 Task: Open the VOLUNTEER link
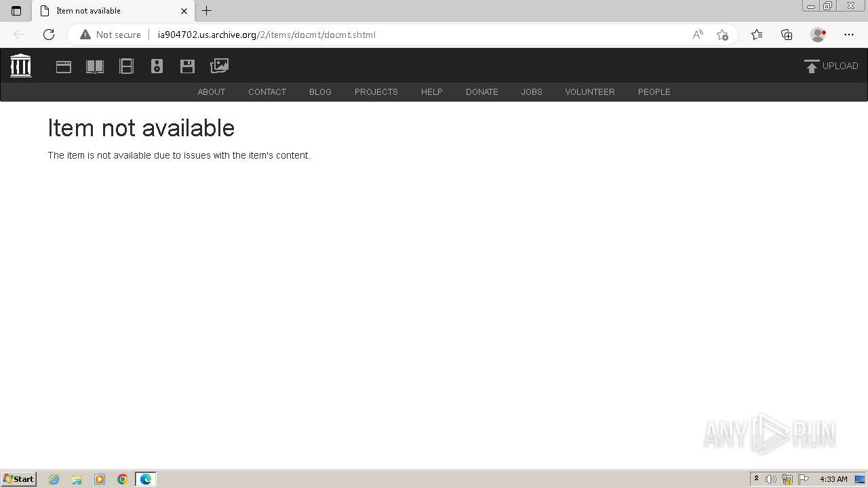[590, 91]
